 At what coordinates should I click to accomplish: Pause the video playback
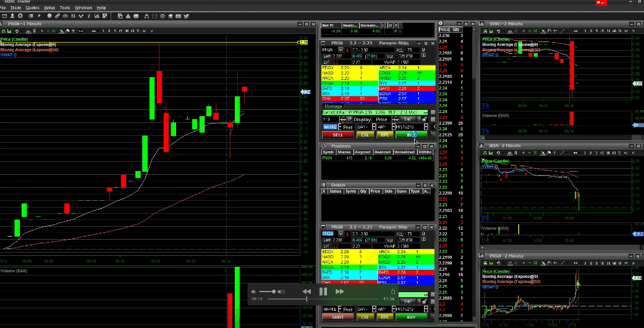pos(323,292)
